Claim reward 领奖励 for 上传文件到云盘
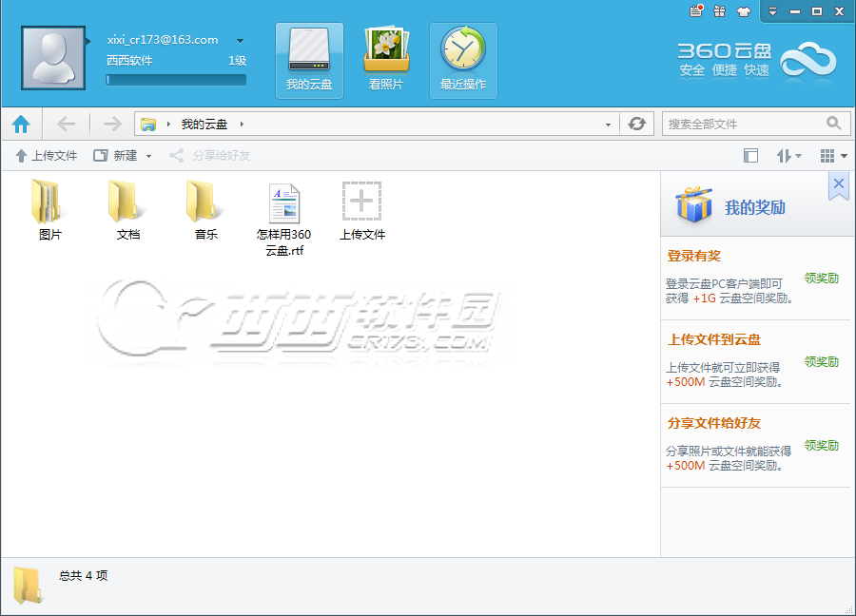The height and width of the screenshot is (616, 856). pos(822,362)
